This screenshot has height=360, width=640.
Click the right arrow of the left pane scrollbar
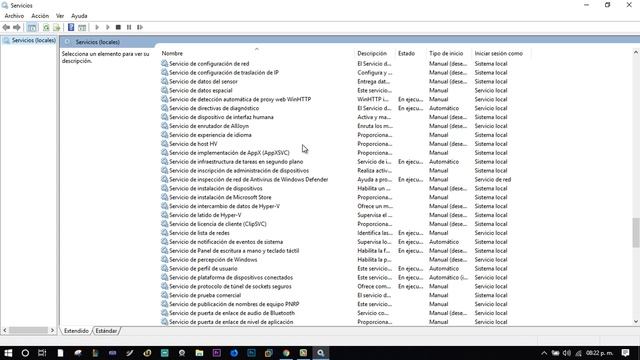pos(52,330)
